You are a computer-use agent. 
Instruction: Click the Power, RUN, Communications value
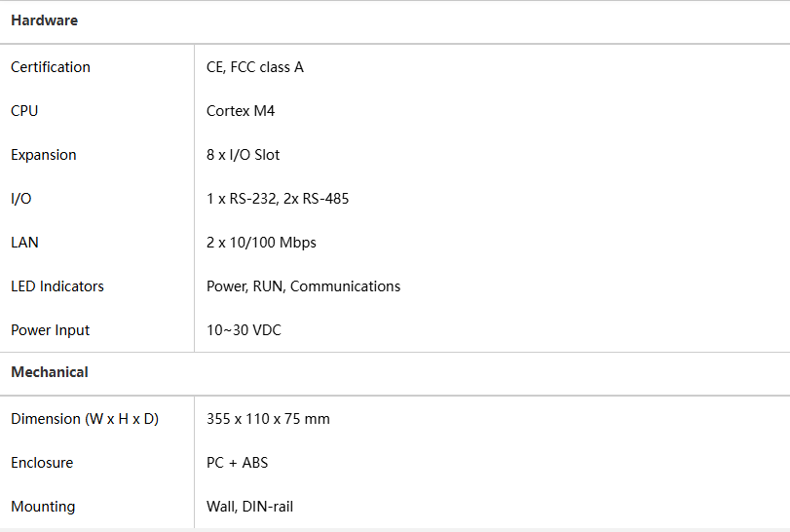click(x=303, y=286)
